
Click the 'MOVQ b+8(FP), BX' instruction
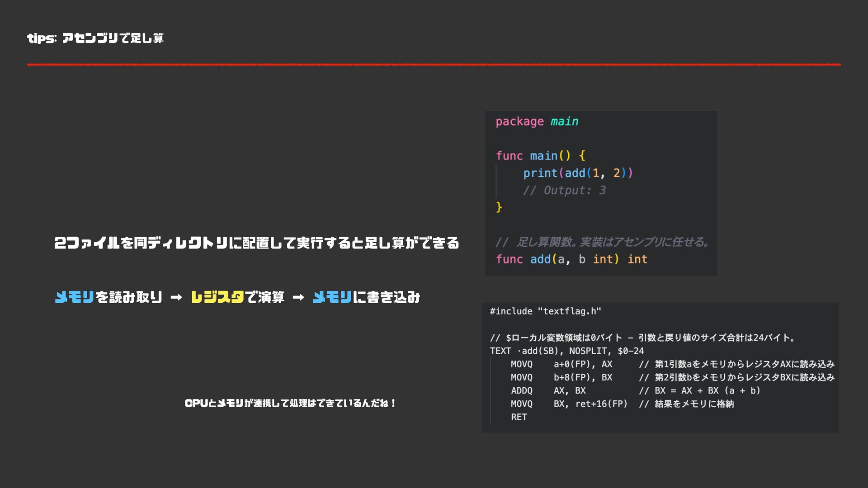(561, 377)
